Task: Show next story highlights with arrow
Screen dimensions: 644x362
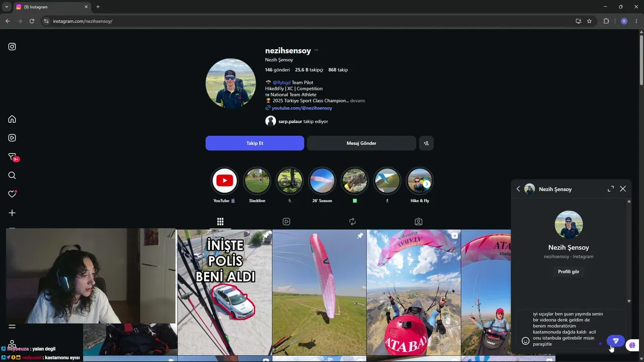Action: [x=427, y=184]
